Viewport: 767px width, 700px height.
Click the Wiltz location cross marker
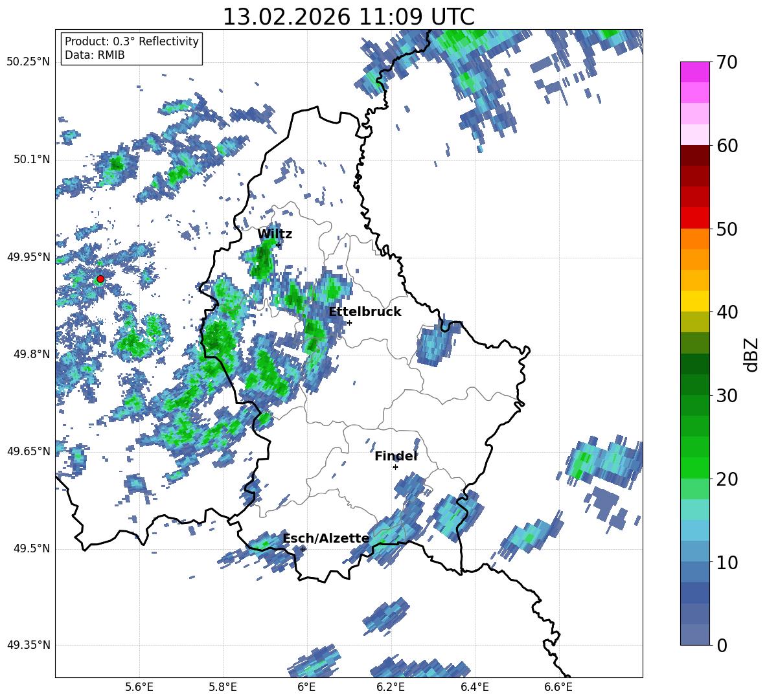pyautogui.click(x=279, y=245)
